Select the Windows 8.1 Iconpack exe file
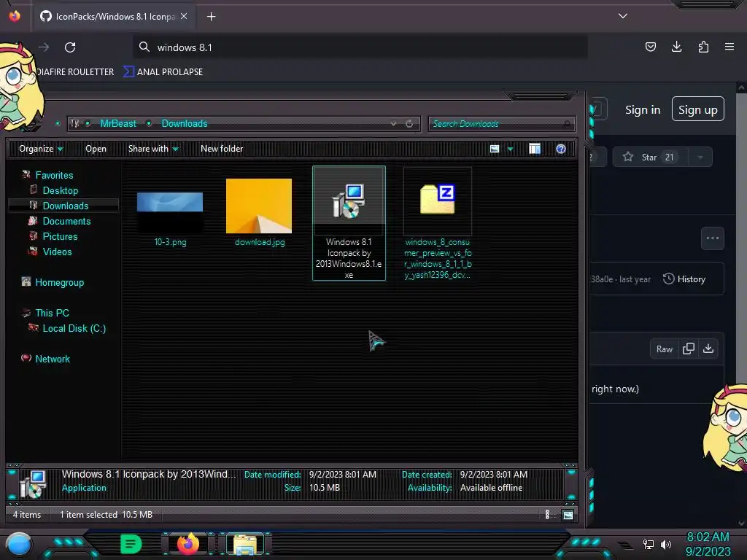Screen dimensions: 747x560 [x=349, y=223]
